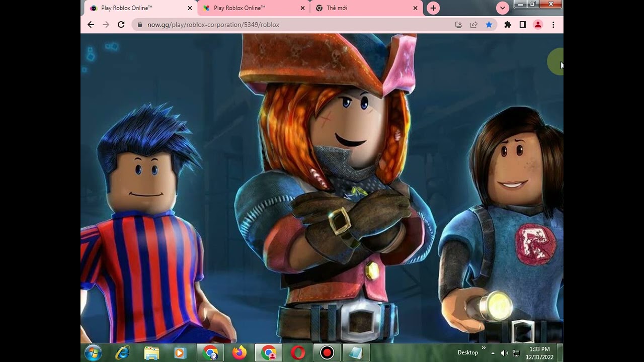Open the network status tray icon
644x362 pixels.
click(516, 353)
